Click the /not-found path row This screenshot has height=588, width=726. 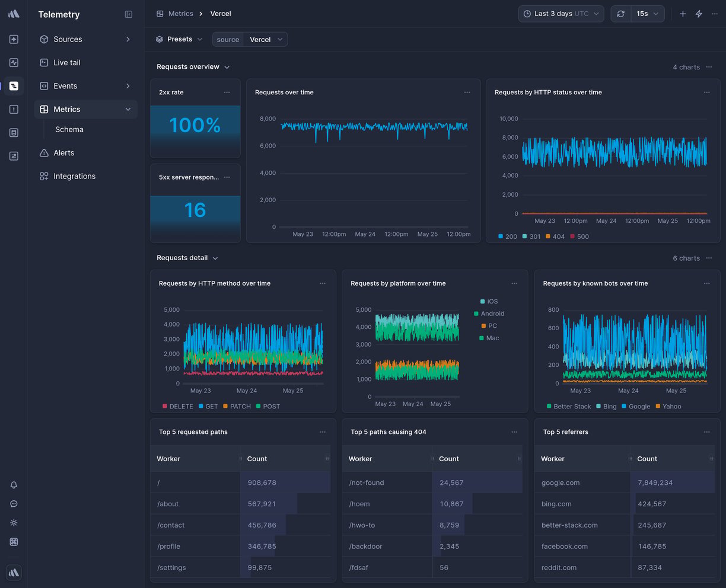click(432, 482)
